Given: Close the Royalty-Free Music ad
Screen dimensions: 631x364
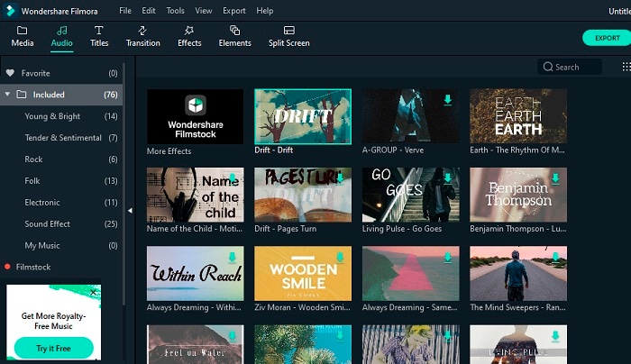Looking at the screenshot, I should pos(94,293).
